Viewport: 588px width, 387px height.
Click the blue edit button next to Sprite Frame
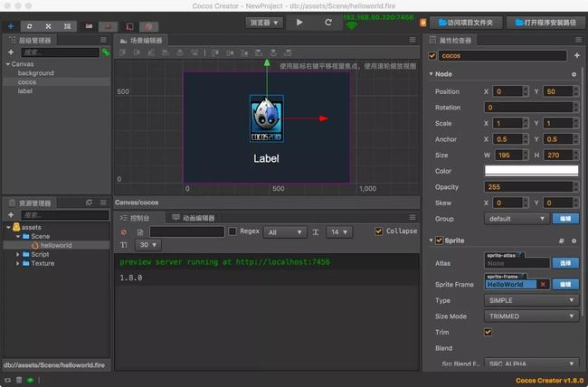565,285
